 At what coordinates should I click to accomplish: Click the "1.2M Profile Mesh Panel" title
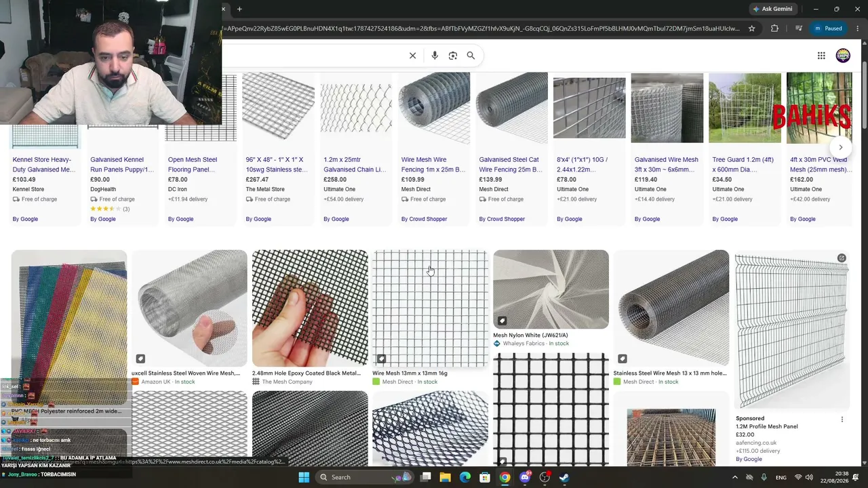767,426
